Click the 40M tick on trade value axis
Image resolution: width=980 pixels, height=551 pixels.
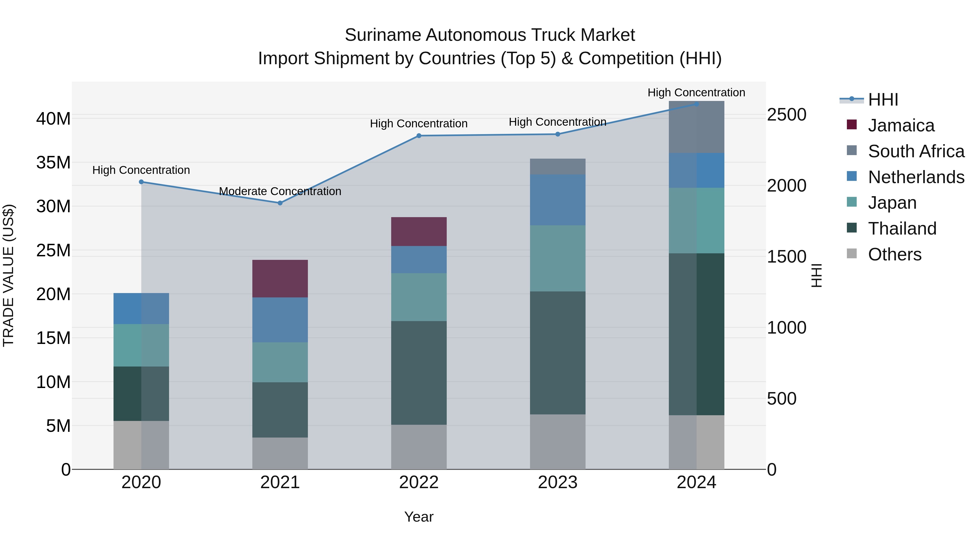coord(53,119)
